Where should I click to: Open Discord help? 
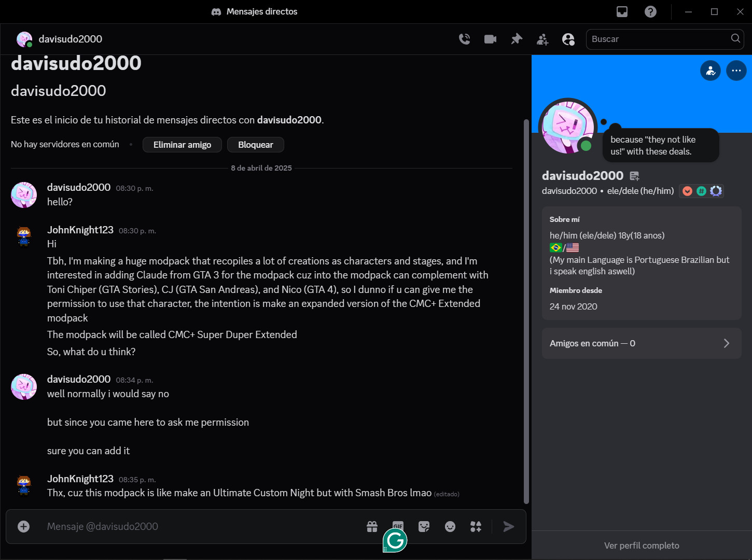[x=650, y=11]
